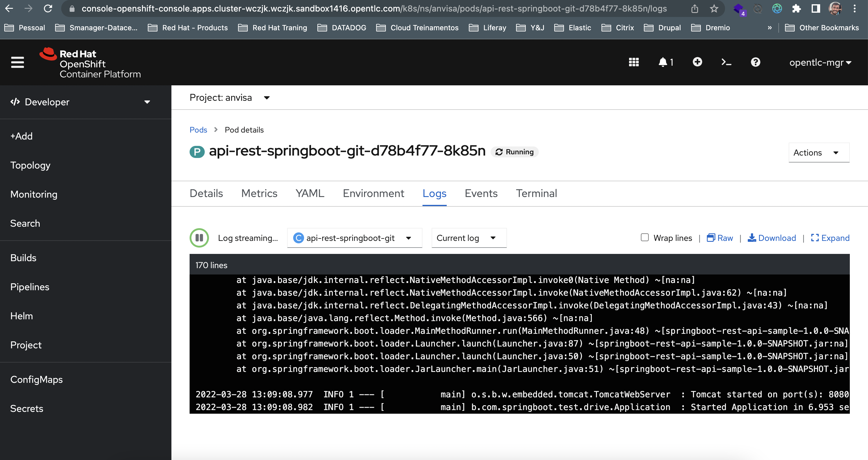Viewport: 868px width, 460px height.
Task: Select Topology in the sidebar
Action: 30,165
